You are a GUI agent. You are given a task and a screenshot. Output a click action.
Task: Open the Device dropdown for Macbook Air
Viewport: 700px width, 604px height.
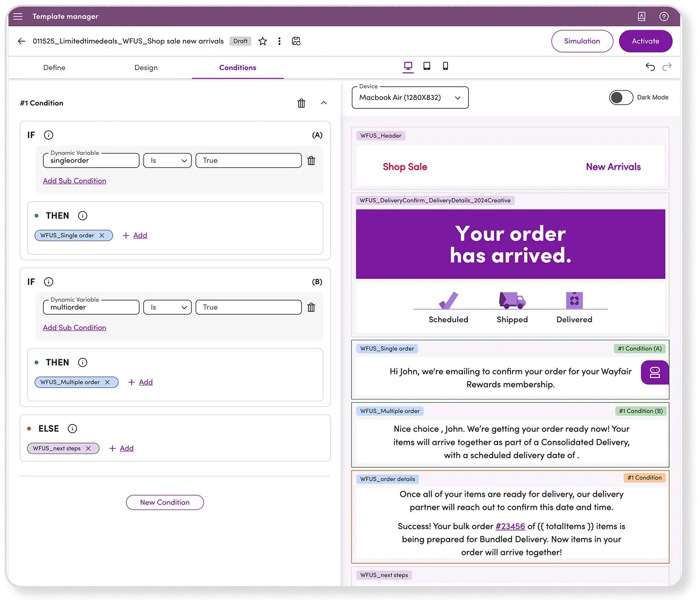(x=410, y=98)
